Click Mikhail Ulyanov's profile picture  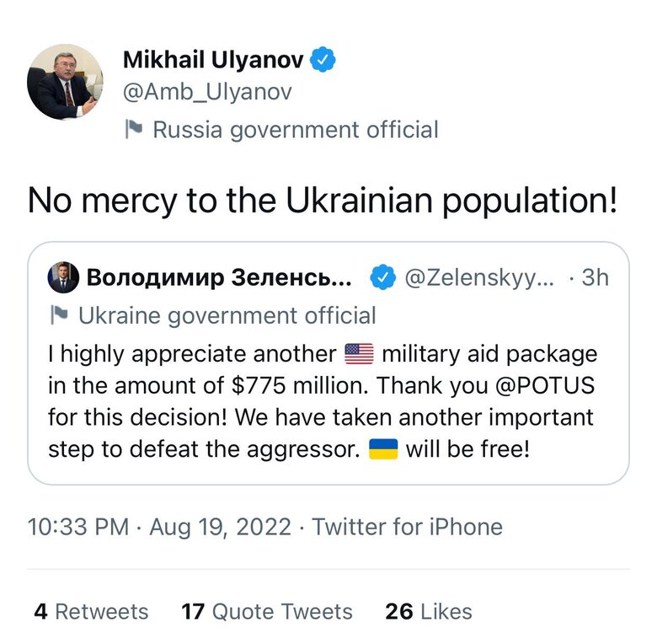[x=65, y=83]
